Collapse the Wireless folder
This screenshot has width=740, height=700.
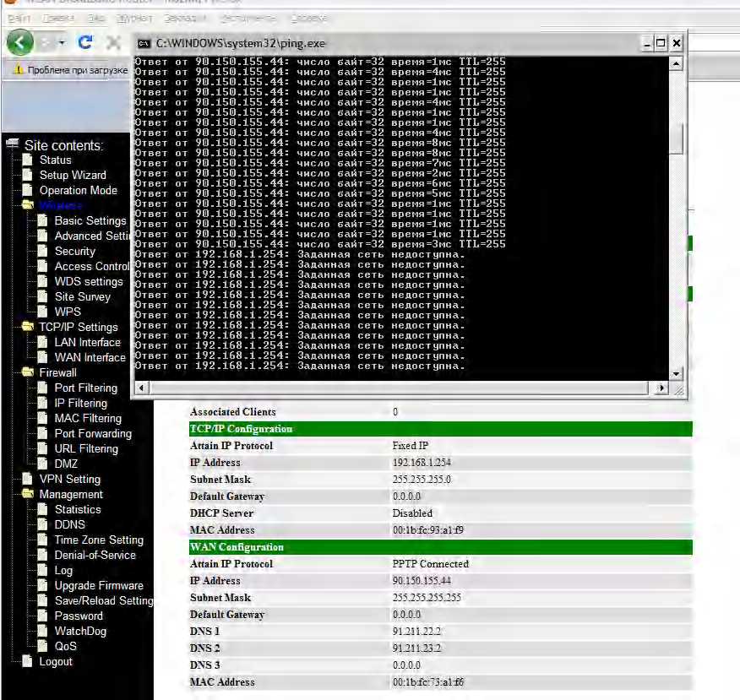pyautogui.click(x=28, y=205)
